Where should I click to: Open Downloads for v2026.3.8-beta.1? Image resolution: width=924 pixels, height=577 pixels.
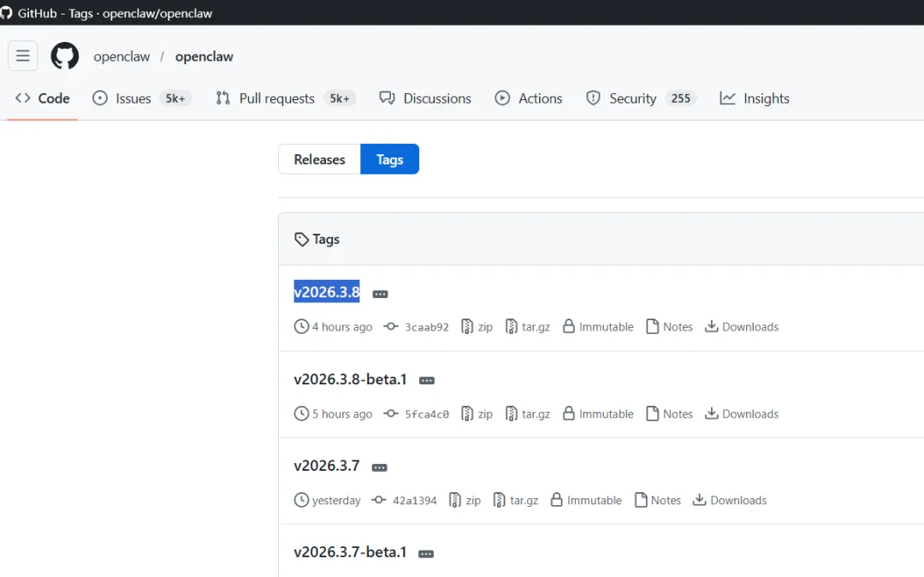tap(742, 414)
